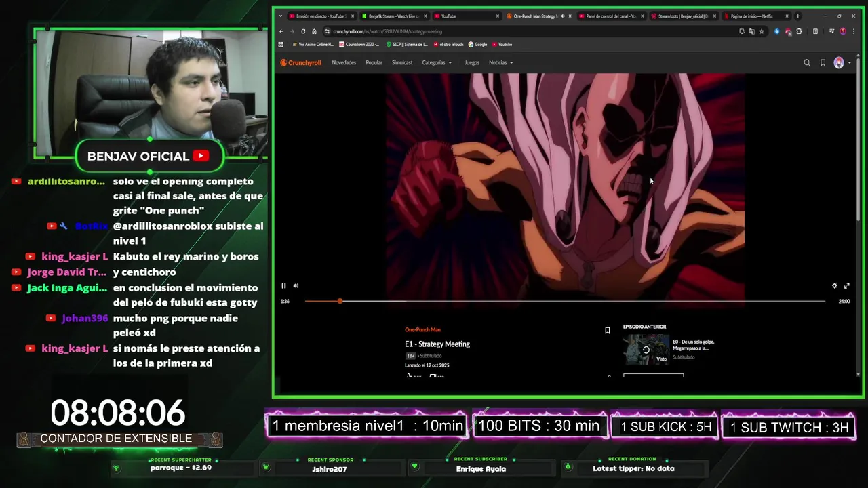Bookmark this page with star icon
This screenshot has height=488, width=868.
(762, 31)
